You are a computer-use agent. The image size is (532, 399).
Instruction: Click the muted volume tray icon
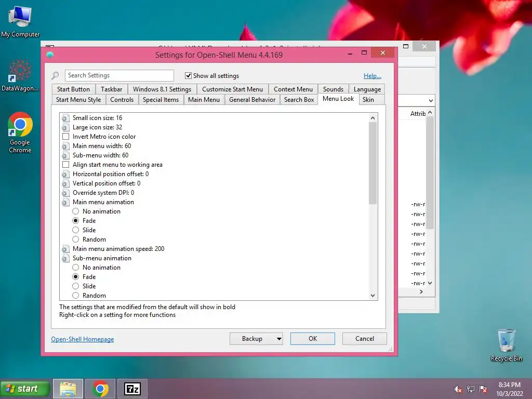(x=458, y=389)
